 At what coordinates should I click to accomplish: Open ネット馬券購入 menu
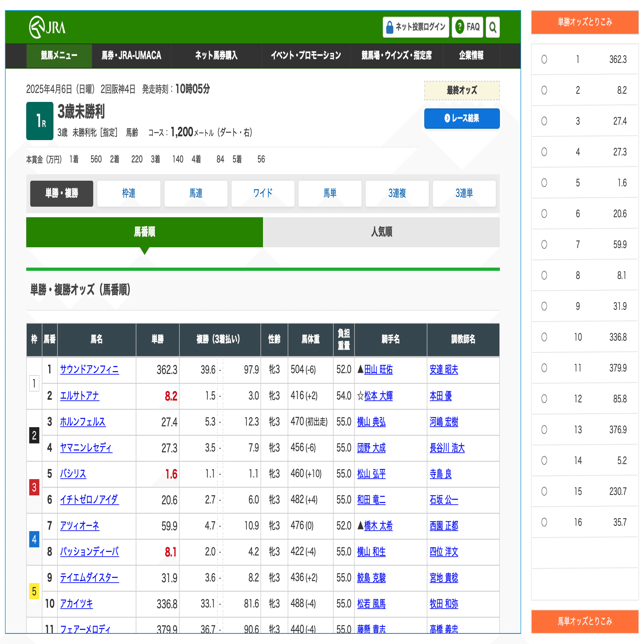216,56
